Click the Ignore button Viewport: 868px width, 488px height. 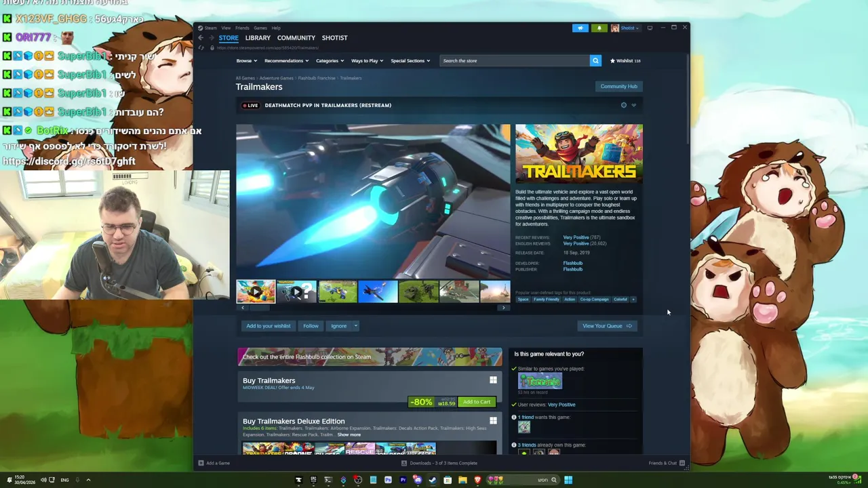tap(338, 326)
